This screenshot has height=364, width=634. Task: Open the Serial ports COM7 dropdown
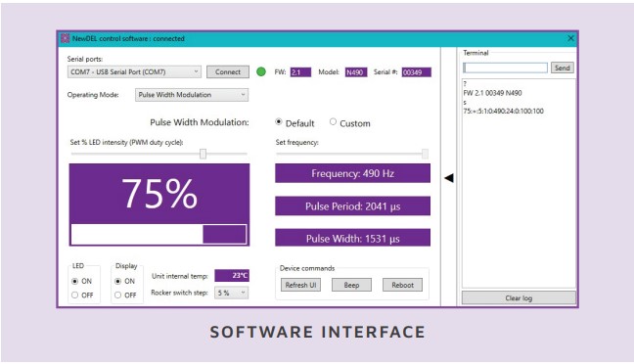(x=134, y=72)
